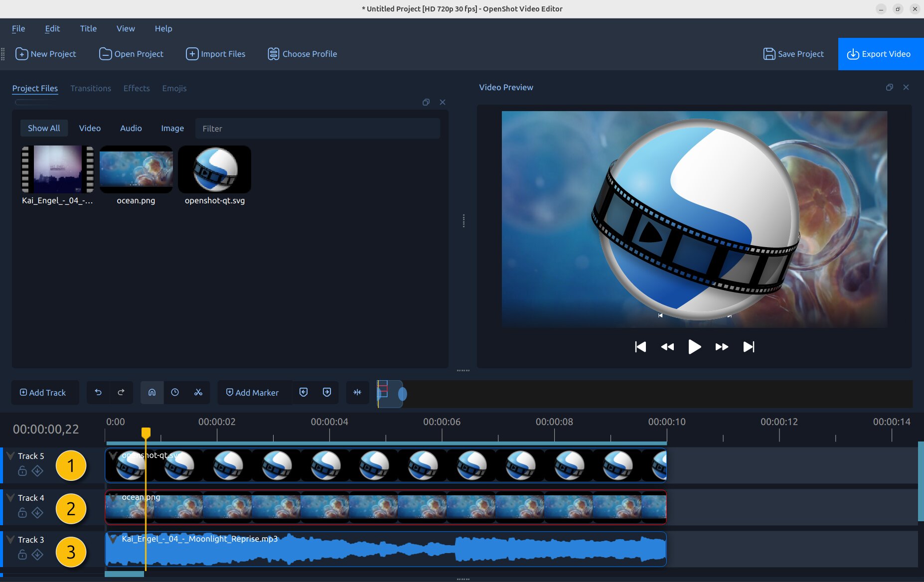Undock the Video Preview panel
The image size is (924, 582).
point(889,87)
